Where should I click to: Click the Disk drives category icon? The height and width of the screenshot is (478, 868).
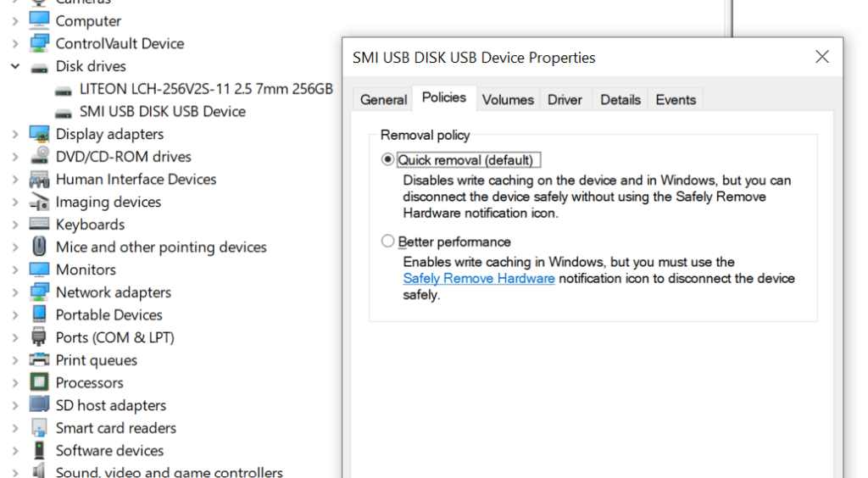[39, 68]
